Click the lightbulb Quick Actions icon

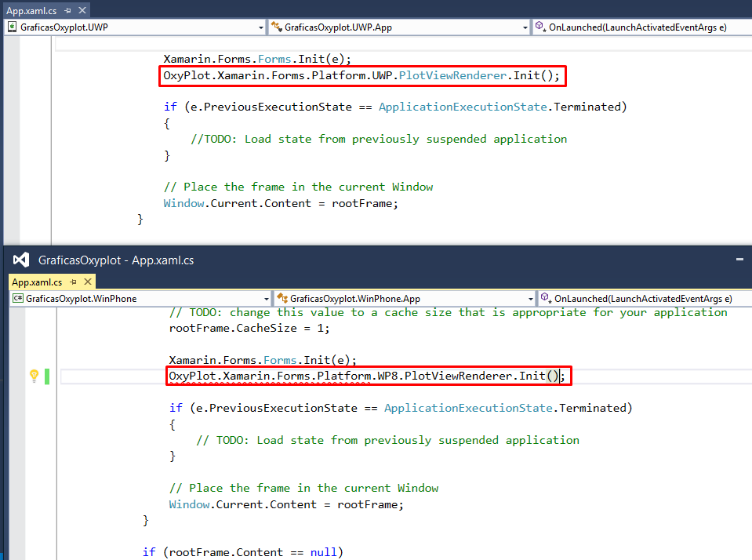[34, 376]
